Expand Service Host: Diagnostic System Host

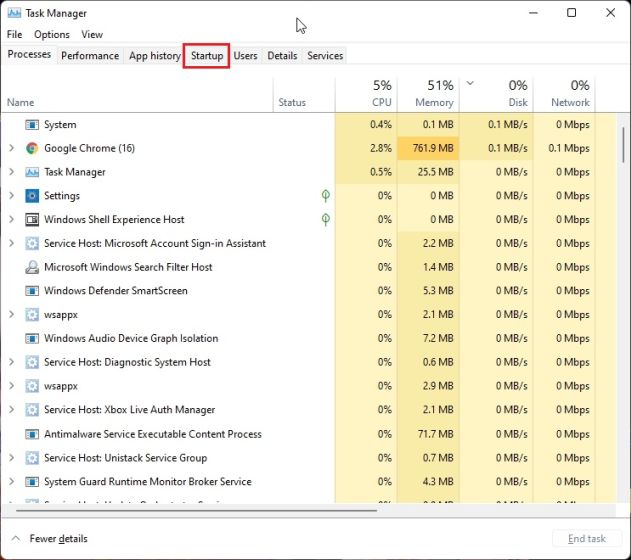click(x=12, y=362)
